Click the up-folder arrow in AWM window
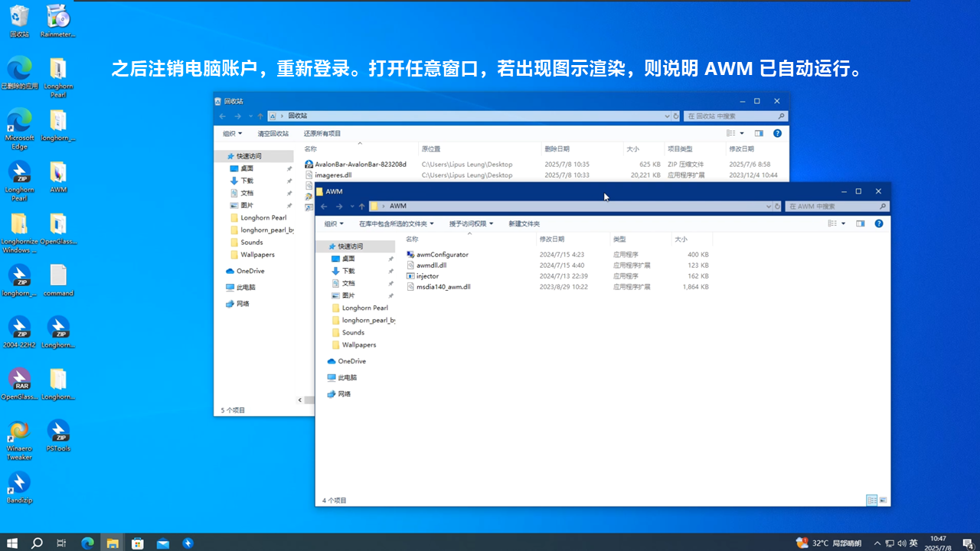This screenshot has height=551, width=980. pos(362,206)
